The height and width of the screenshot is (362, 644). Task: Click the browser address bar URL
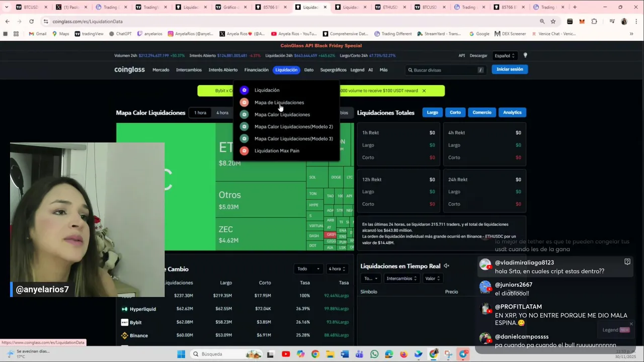(88, 21)
